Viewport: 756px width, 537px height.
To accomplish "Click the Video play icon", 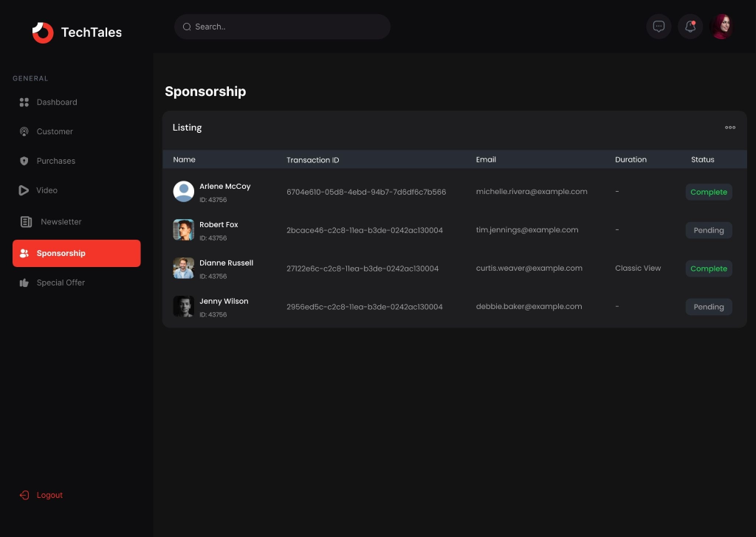I will tap(24, 190).
